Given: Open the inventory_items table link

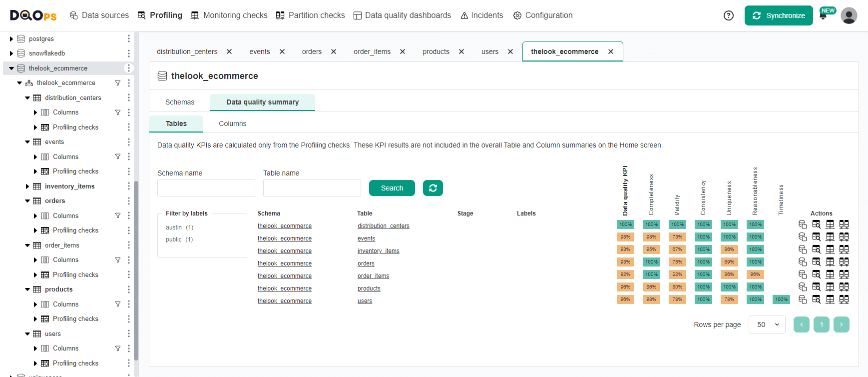Looking at the screenshot, I should (379, 251).
